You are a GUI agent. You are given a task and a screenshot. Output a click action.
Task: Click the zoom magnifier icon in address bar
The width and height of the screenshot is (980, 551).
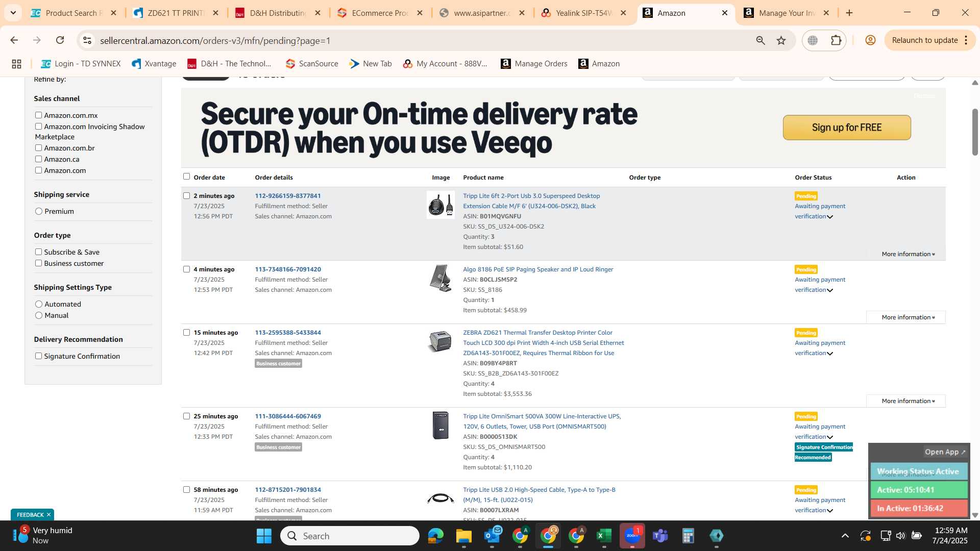tap(761, 40)
